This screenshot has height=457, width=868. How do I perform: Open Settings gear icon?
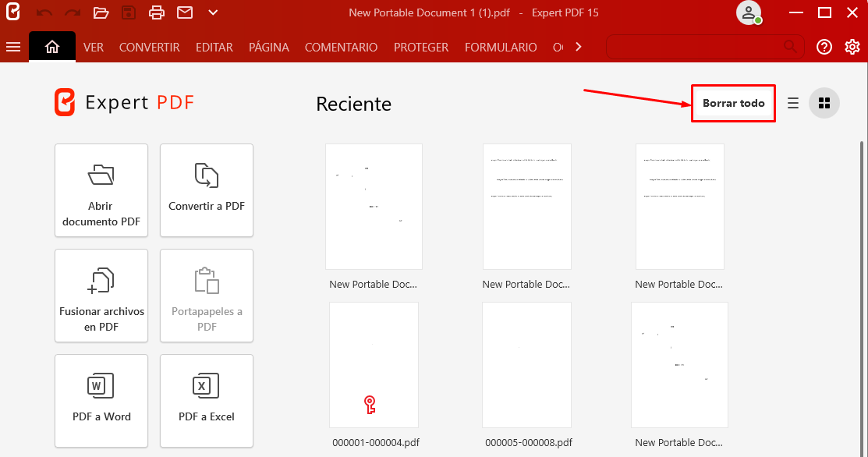pos(852,47)
